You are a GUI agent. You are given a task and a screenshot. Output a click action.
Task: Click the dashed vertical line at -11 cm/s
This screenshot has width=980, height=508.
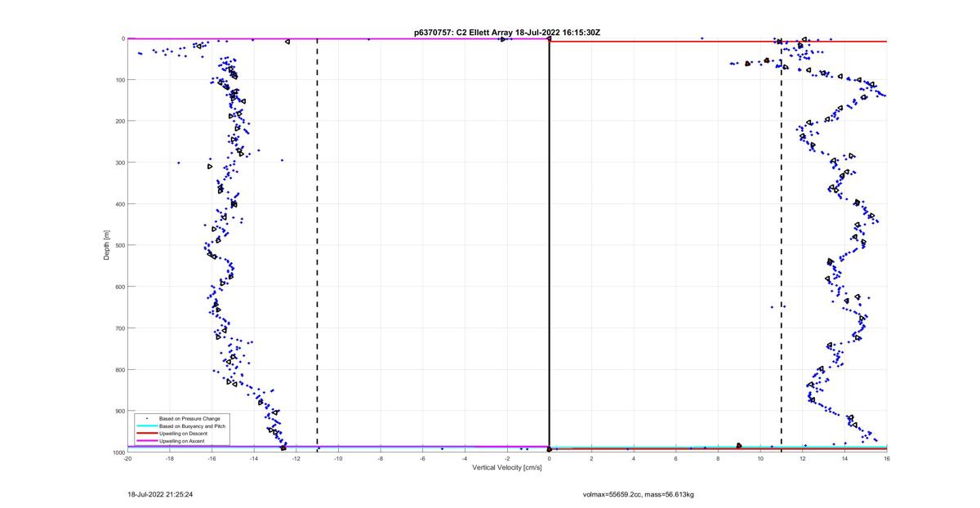(317, 245)
